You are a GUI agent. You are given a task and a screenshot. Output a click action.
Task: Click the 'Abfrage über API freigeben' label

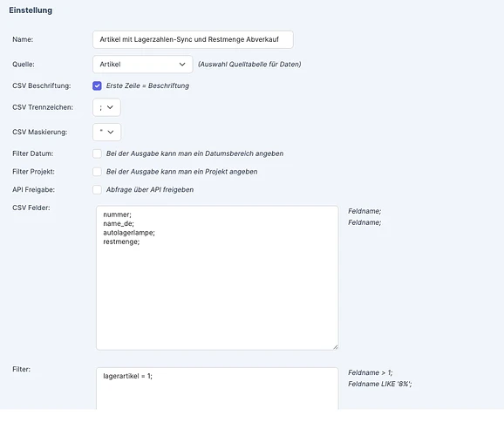150,190
